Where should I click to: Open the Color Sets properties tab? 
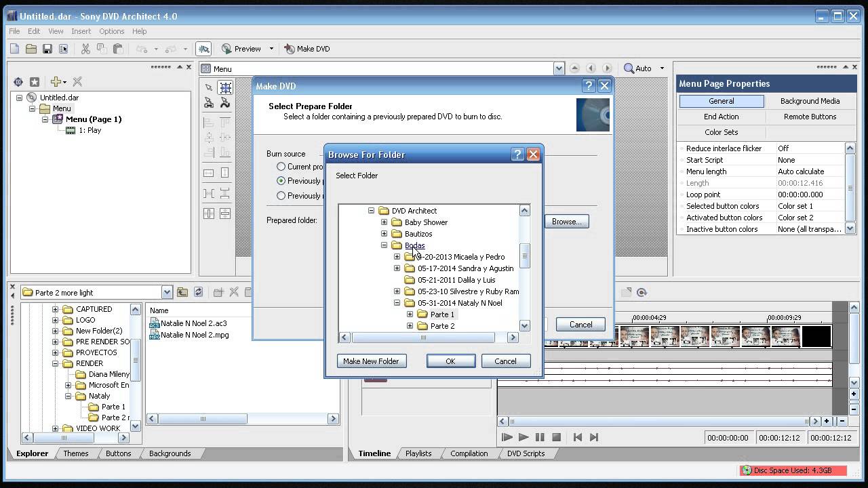click(x=721, y=132)
